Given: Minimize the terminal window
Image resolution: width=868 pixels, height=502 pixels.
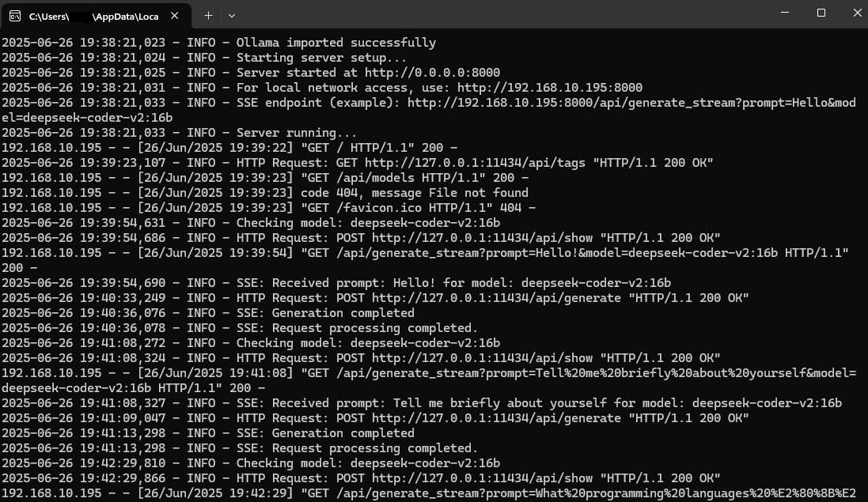Looking at the screenshot, I should coord(784,13).
